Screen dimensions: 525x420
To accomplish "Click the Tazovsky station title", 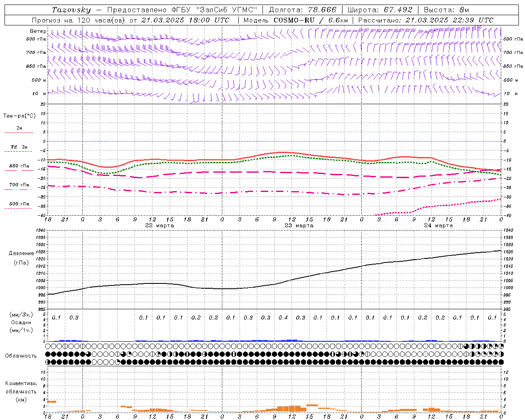I will pyautogui.click(x=71, y=10).
